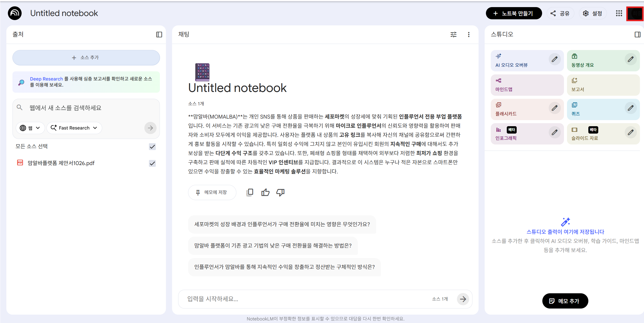The height and width of the screenshot is (323, 644).
Task: Uncheck 맘알바플랫폼 제안서1026.pdf source checkbox
Action: click(152, 163)
